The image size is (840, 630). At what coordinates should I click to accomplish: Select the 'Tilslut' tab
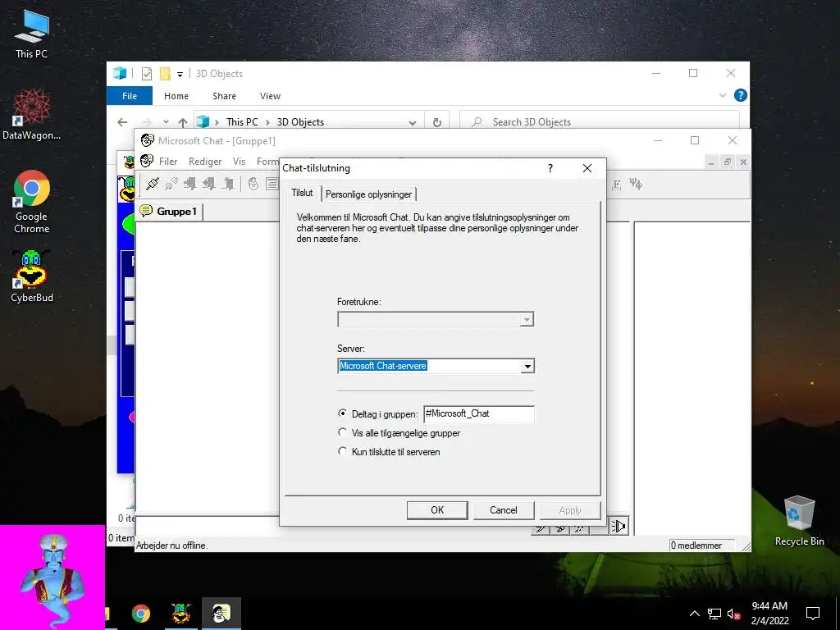302,193
